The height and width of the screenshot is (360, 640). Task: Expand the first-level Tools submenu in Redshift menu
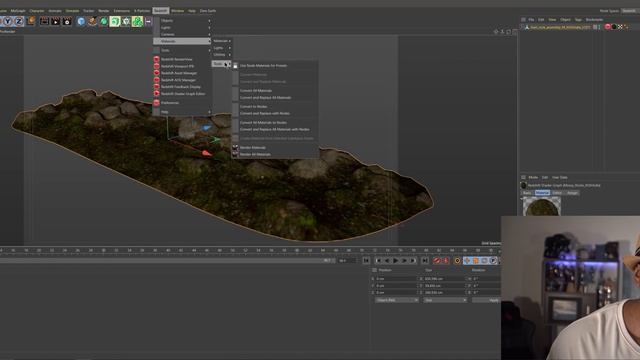point(182,50)
